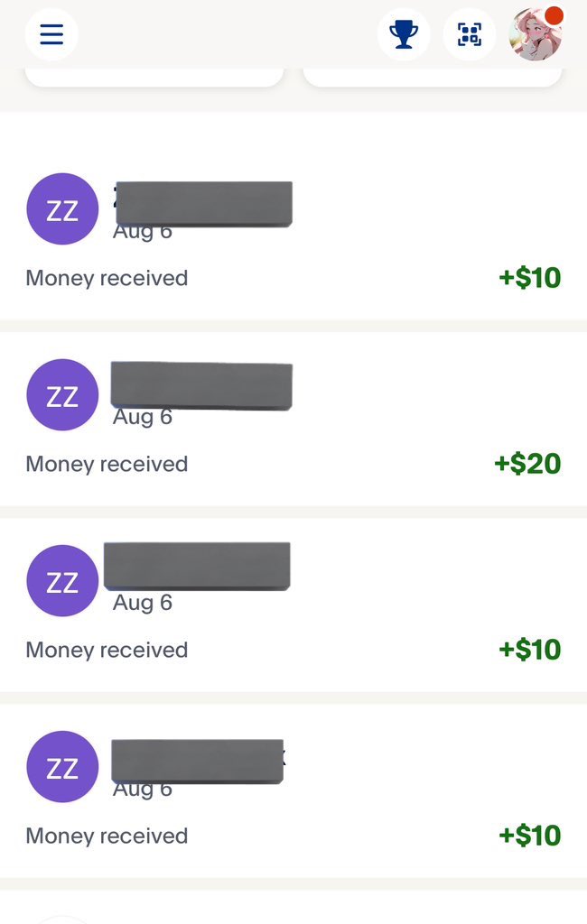Tap the ZZ avatar on third transaction

(x=62, y=580)
